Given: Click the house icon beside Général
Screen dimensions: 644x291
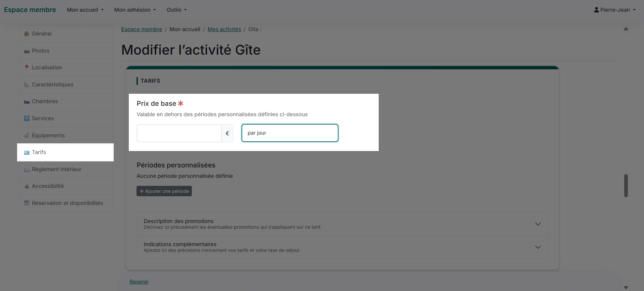Looking at the screenshot, I should coord(27,34).
